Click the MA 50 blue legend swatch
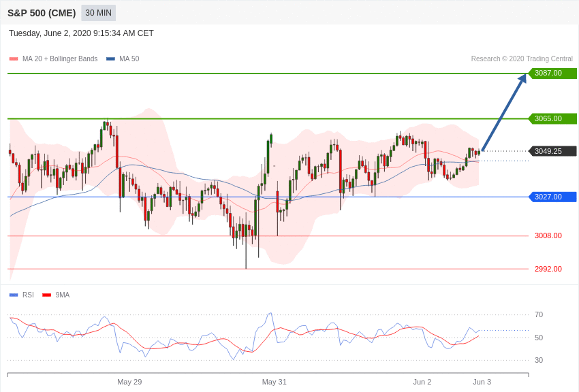Image resolution: width=579 pixels, height=392 pixels. (x=110, y=59)
